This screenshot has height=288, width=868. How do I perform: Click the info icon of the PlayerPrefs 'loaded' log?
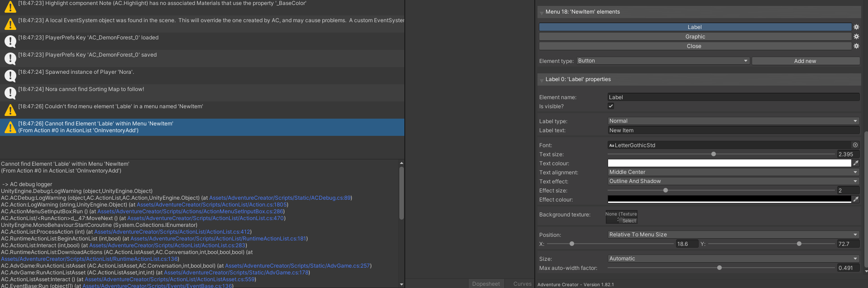pos(10,41)
